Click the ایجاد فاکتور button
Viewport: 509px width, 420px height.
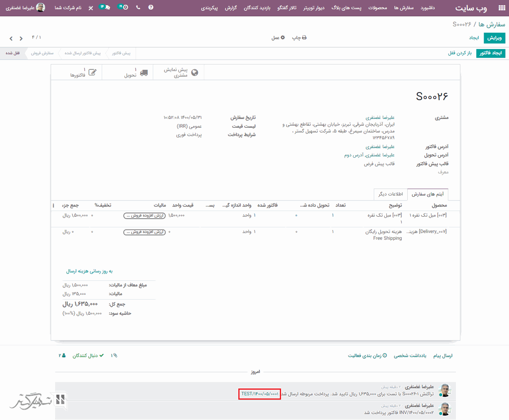[x=491, y=53]
